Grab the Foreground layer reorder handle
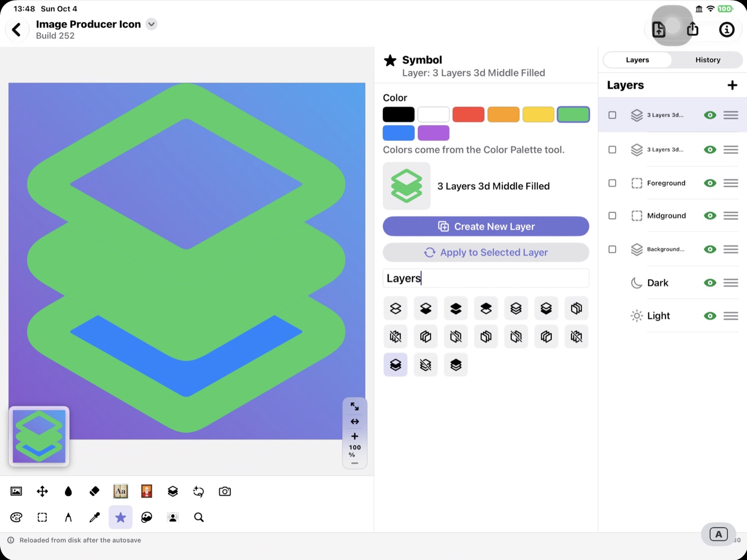Screen dimensions: 747x560 [x=731, y=183]
